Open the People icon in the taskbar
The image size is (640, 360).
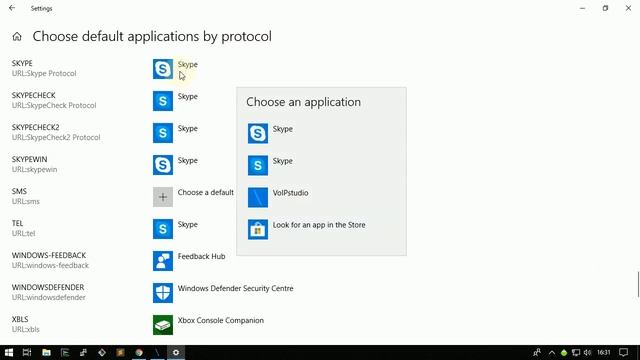click(x=537, y=352)
